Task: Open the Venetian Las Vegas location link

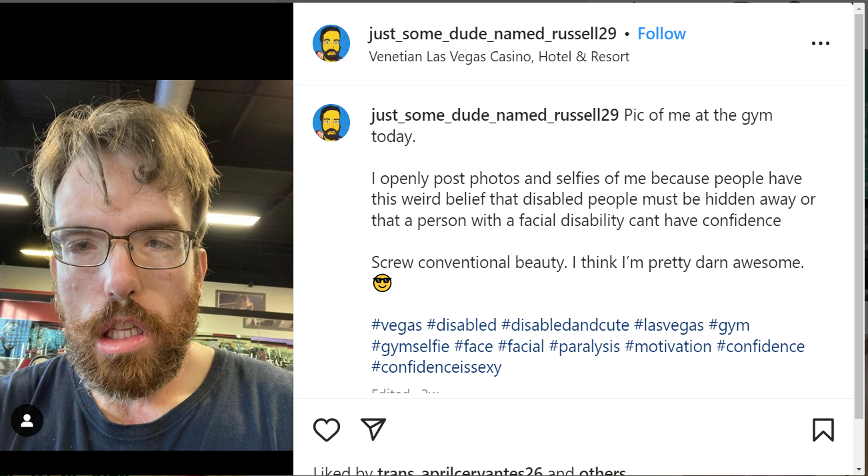Action: (499, 57)
